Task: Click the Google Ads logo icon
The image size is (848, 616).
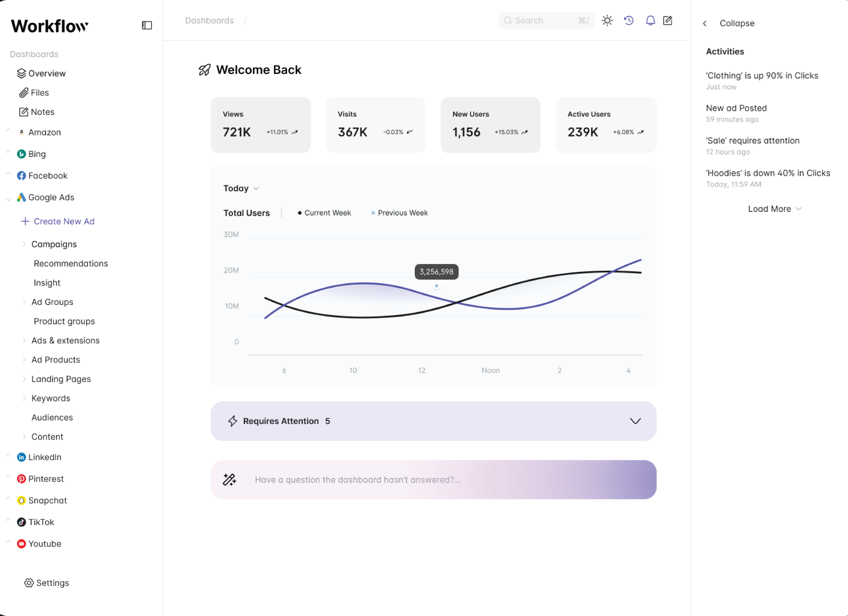Action: point(21,197)
